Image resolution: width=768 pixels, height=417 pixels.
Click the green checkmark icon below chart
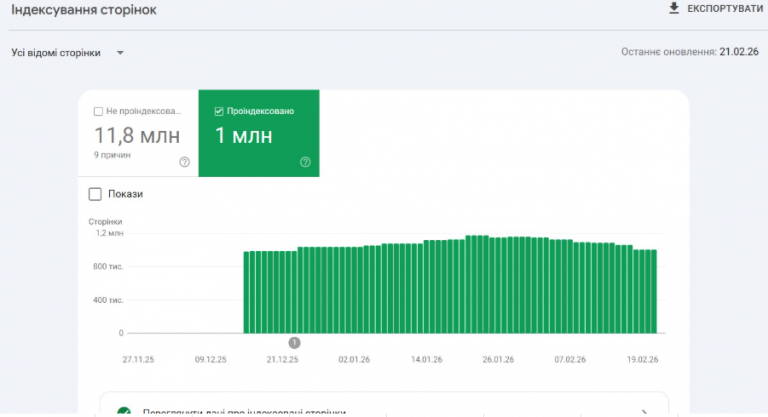point(124,412)
